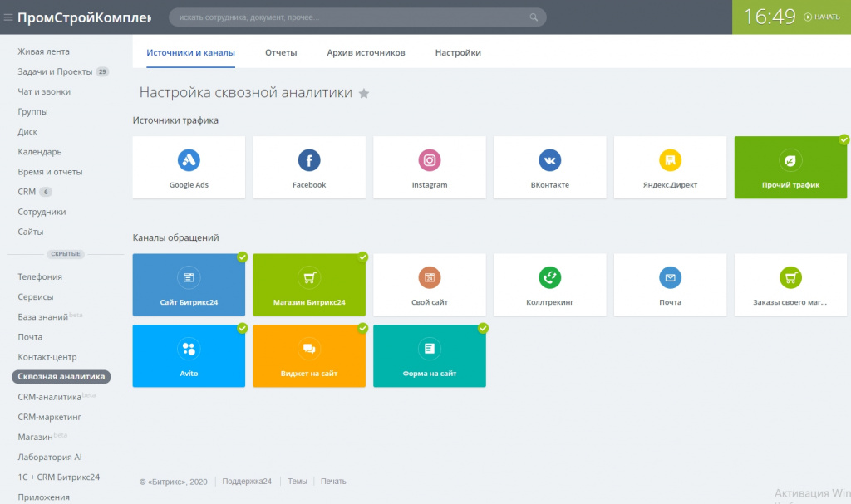The image size is (851, 504).
Task: Select the Facebook source icon
Action: pyautogui.click(x=309, y=160)
